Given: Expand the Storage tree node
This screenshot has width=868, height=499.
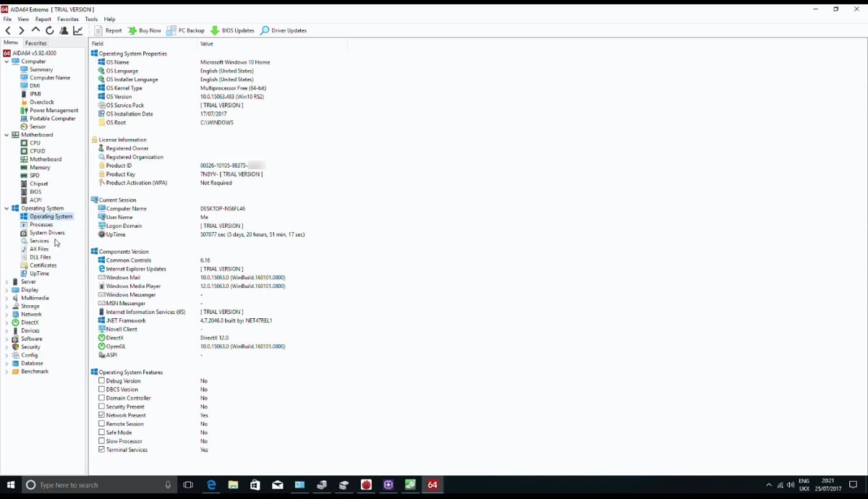Looking at the screenshot, I should 7,306.
